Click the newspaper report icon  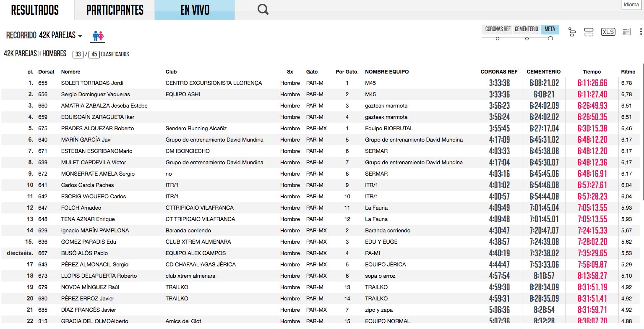point(626,32)
